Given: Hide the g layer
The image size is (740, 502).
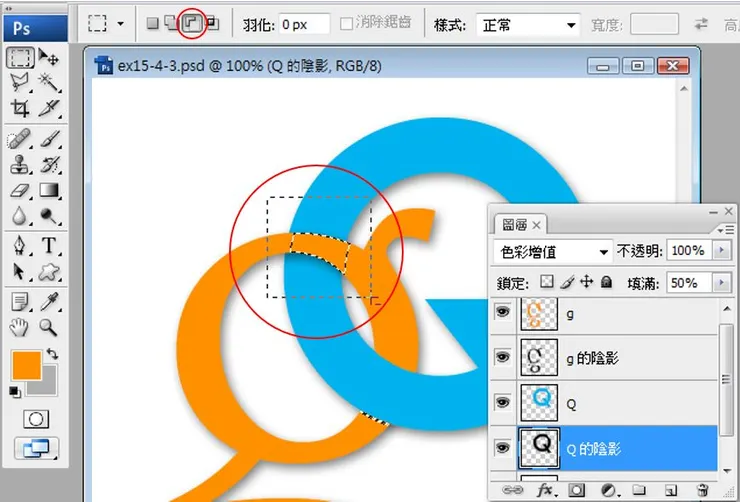Looking at the screenshot, I should click(x=503, y=312).
